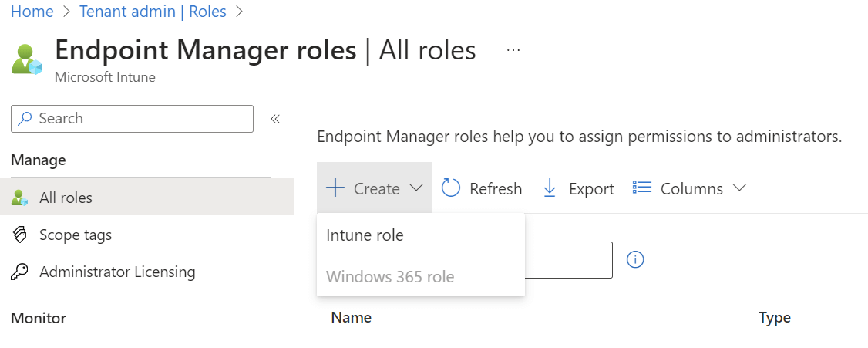The height and width of the screenshot is (348, 868).
Task: Expand the Columns dropdown chevron
Action: [739, 188]
